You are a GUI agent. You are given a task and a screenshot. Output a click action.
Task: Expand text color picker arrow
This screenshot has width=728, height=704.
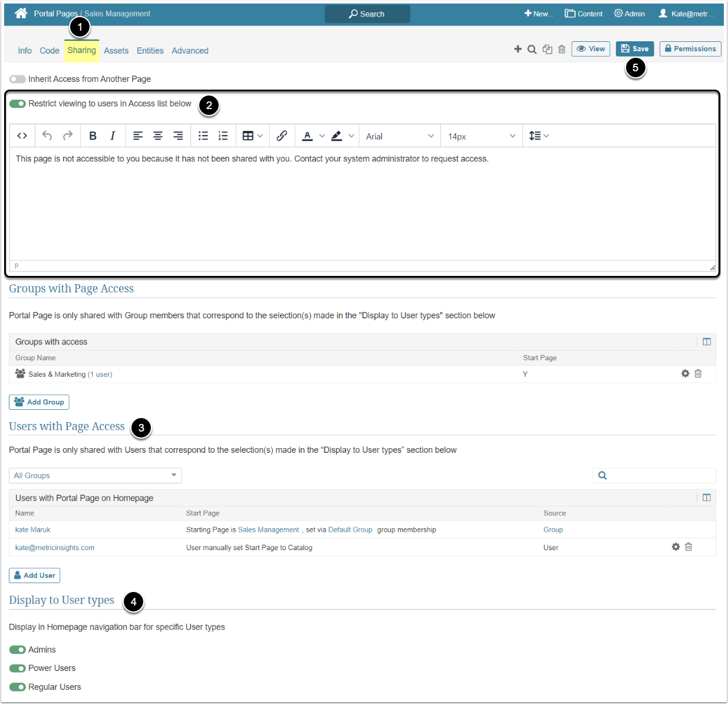pyautogui.click(x=322, y=136)
